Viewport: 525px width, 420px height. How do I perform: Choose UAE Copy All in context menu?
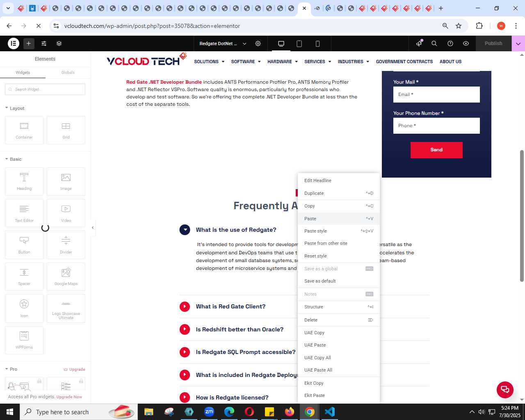339,358
